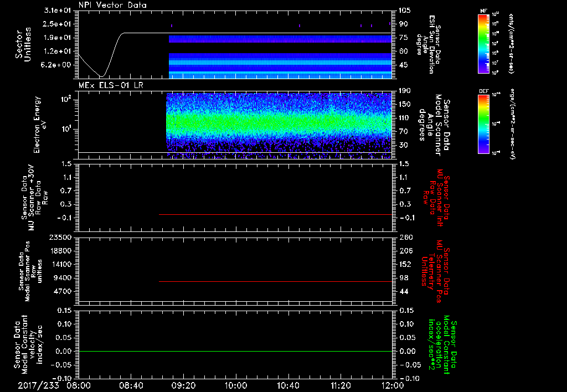
Task: Click the ESH Sun Elevation Angle label
Action: point(429,44)
